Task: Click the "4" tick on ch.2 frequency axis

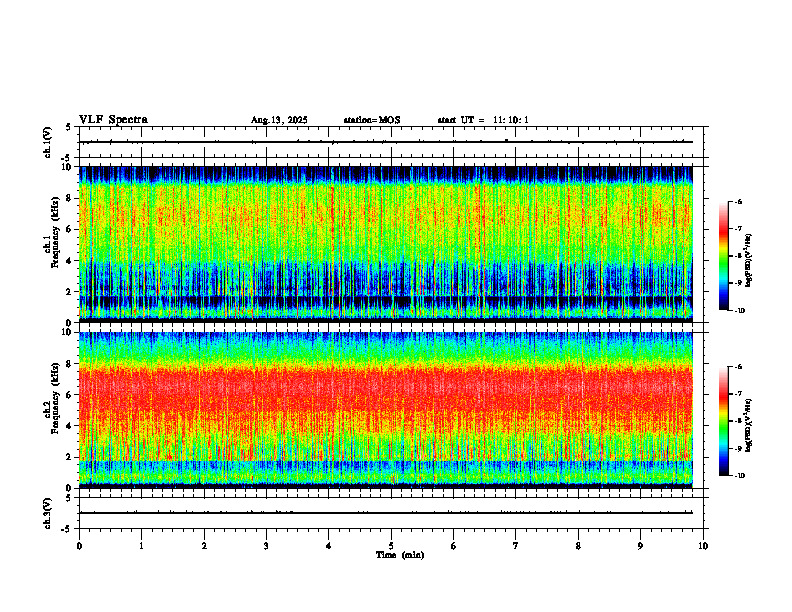Action: (x=70, y=426)
